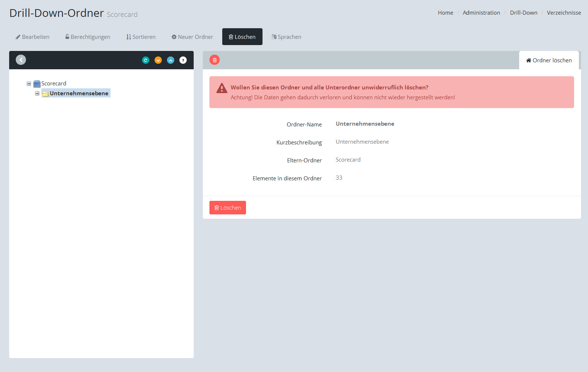This screenshot has height=372, width=588.
Task: Switch to the Berechtigungen tab
Action: pos(88,37)
